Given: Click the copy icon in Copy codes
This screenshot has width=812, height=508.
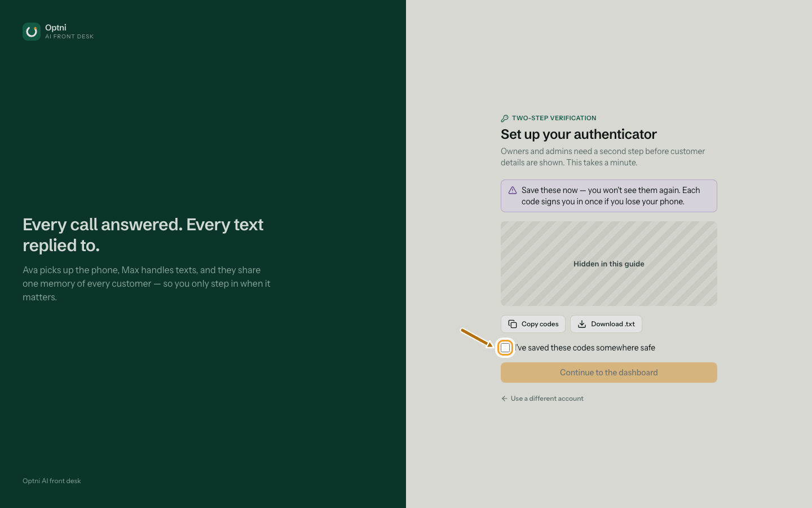Looking at the screenshot, I should (x=513, y=324).
